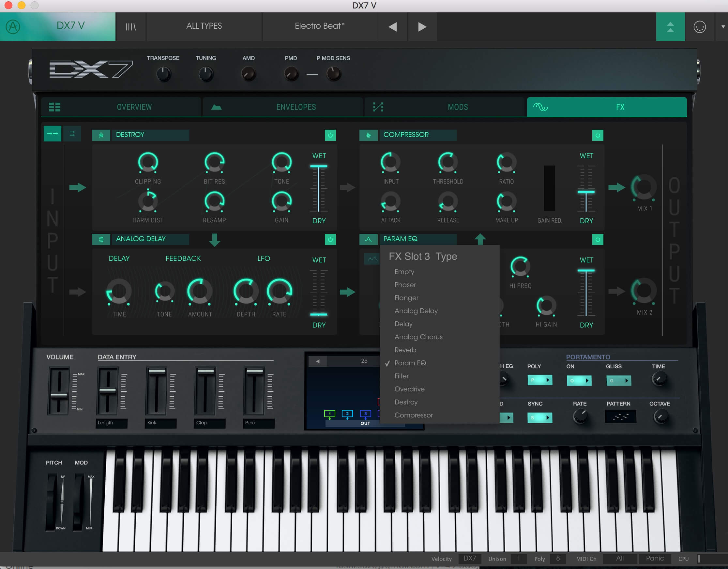Screen dimensions: 728x569
Task: Open the COMPRESSOR effect type dropdown
Action: [418, 135]
